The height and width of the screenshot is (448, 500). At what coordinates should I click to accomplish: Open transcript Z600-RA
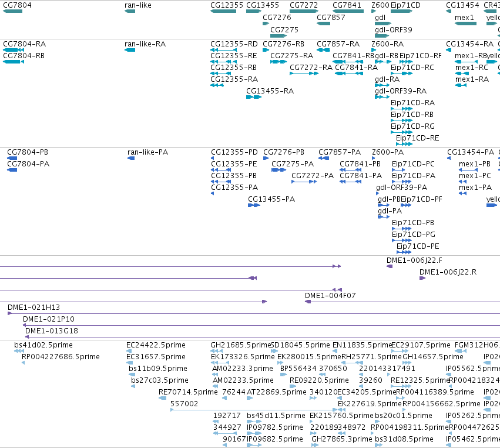point(387,44)
